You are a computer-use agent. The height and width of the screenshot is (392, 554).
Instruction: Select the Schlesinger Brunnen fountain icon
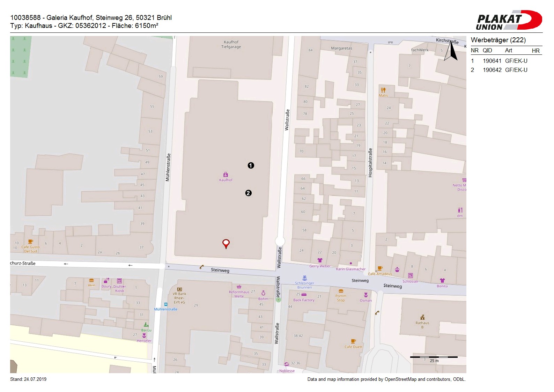304,278
